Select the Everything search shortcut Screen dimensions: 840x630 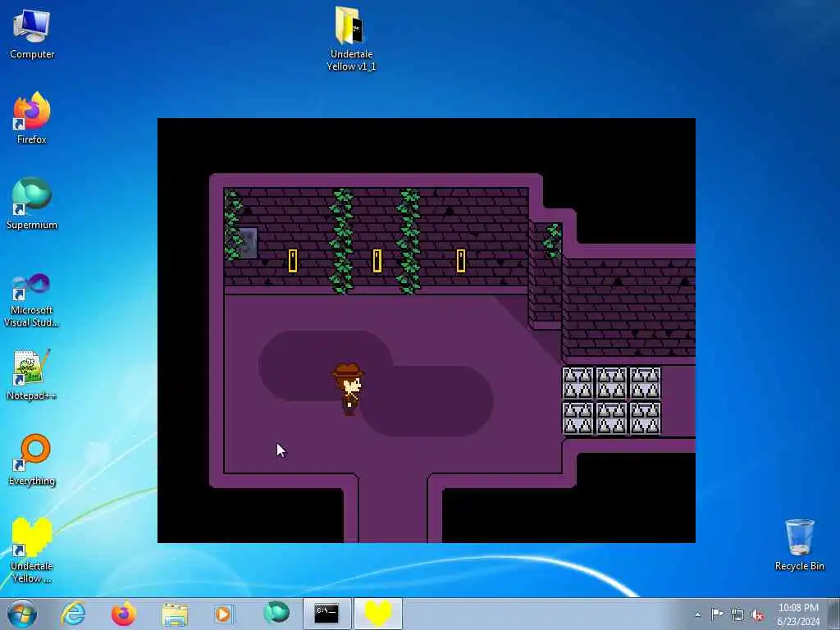32,459
